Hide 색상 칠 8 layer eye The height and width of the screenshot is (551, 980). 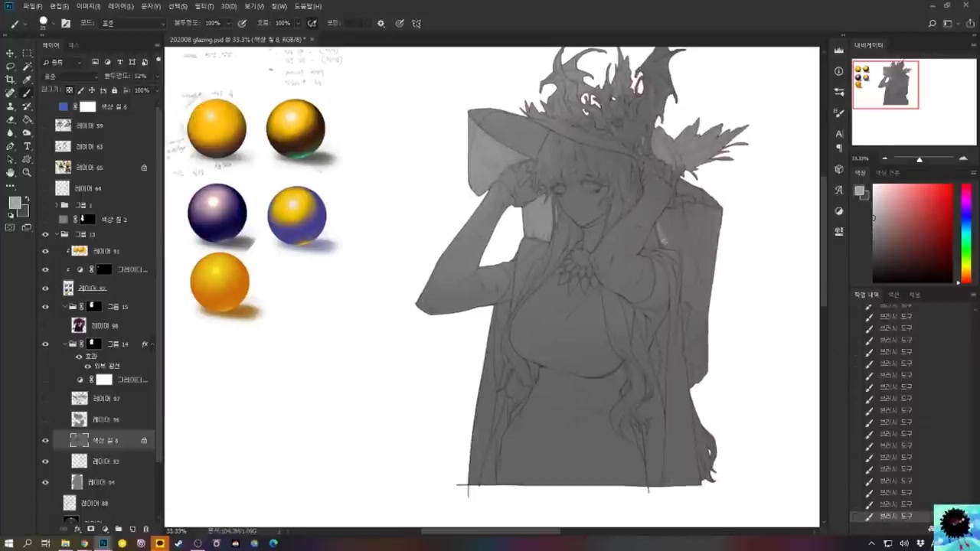coord(45,440)
